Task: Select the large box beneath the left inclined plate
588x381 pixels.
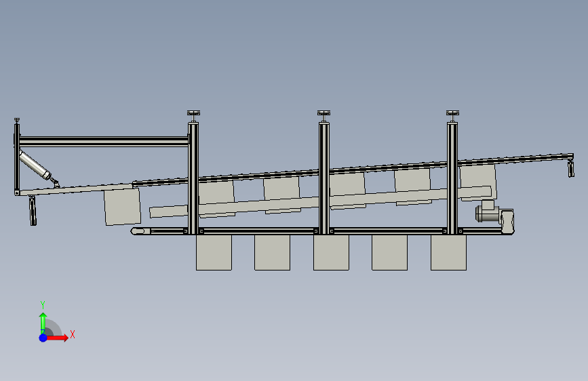Action: click(122, 207)
